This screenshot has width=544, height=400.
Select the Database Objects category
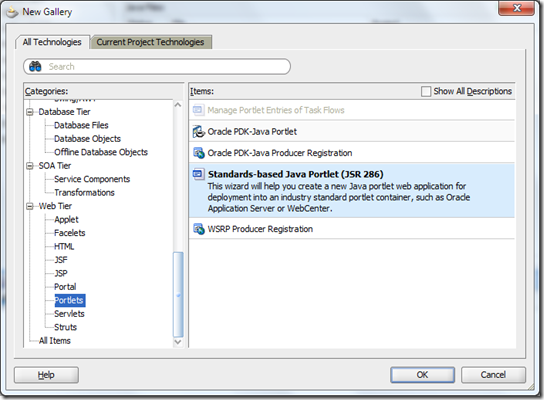point(87,138)
